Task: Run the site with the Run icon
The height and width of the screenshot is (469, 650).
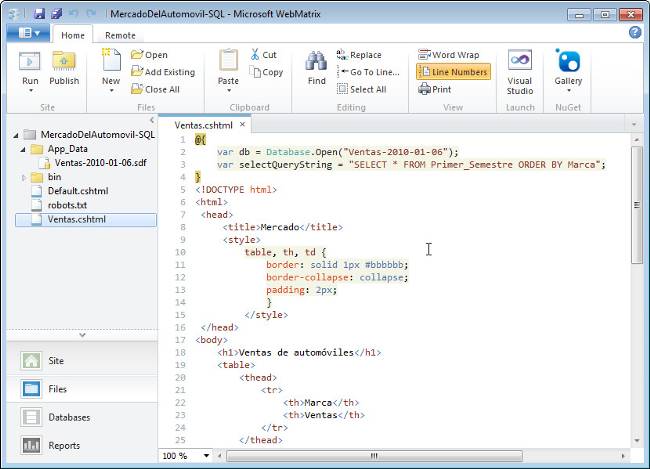Action: click(x=30, y=62)
